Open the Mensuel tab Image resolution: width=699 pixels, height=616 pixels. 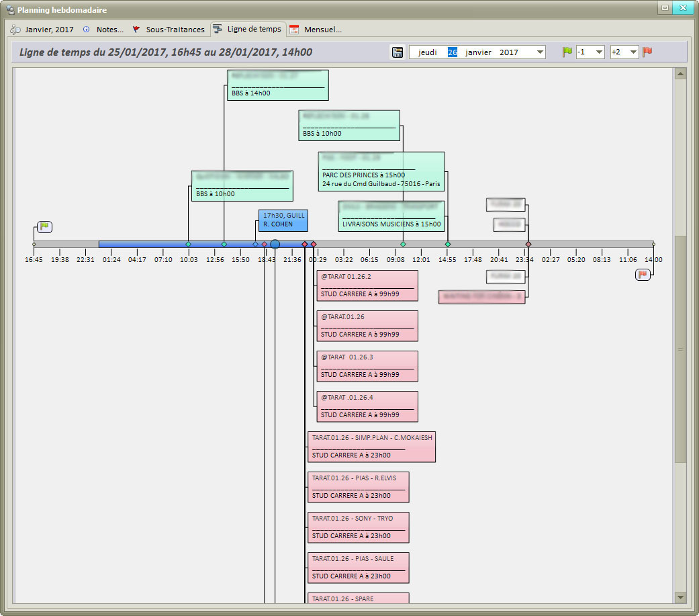pyautogui.click(x=316, y=30)
